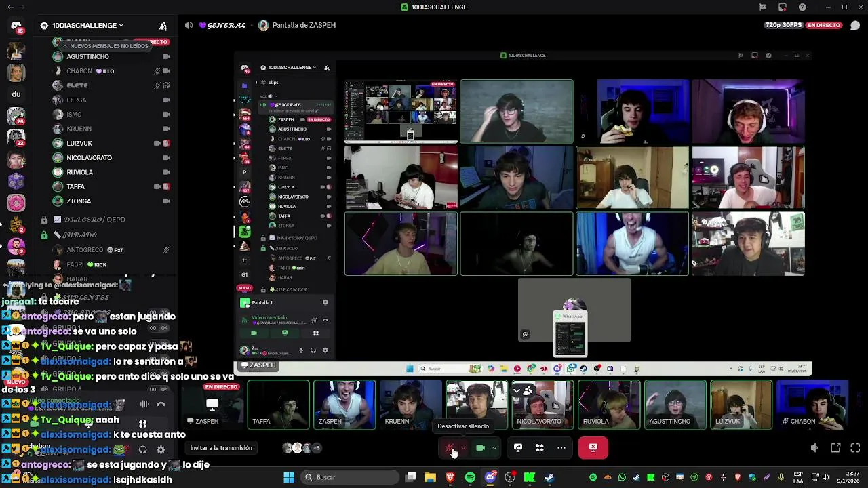The image size is (868, 488).
Task: Select ANTOGRECO under JURADO channel
Action: pos(111,250)
